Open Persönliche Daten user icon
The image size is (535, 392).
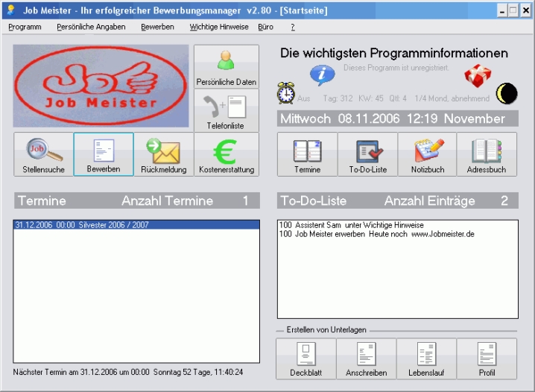point(226,66)
